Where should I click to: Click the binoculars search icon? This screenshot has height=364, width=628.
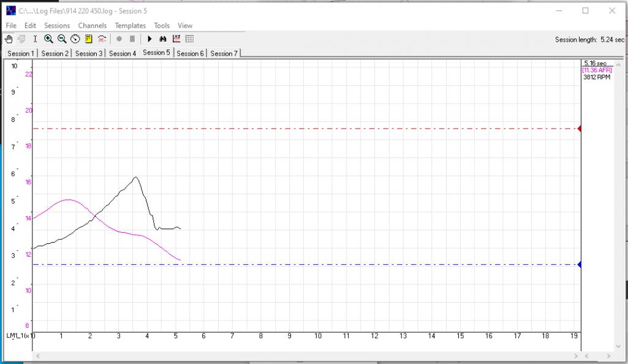(x=162, y=39)
